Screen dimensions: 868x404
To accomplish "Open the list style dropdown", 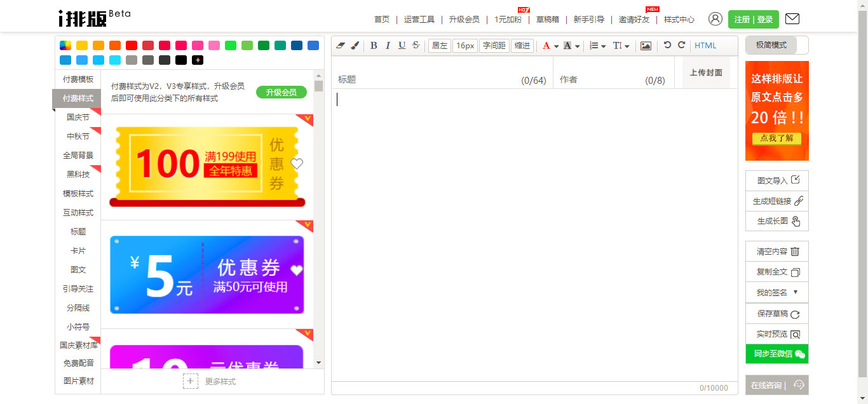I will pos(597,45).
